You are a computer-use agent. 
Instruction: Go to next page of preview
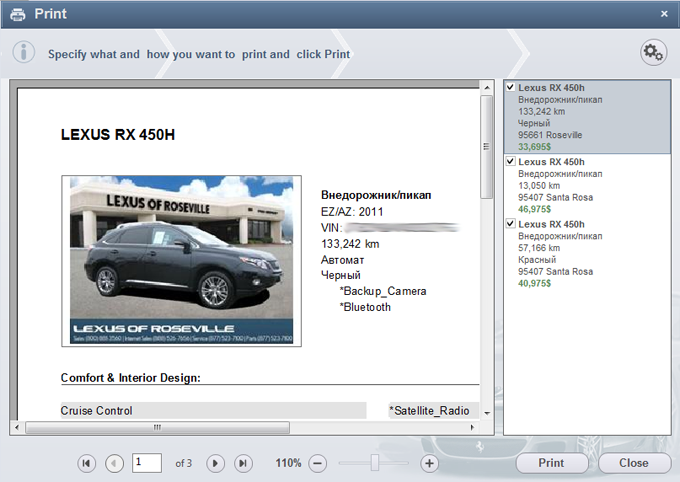pyautogui.click(x=215, y=463)
